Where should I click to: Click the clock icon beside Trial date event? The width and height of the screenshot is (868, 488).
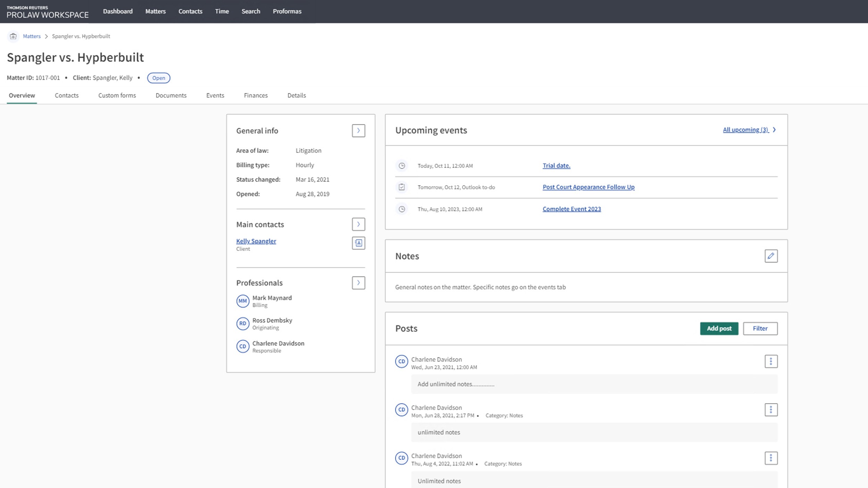[402, 166]
